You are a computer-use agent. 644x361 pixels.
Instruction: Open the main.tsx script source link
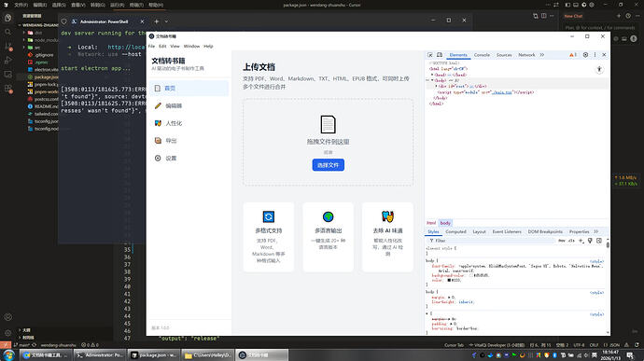[x=502, y=92]
